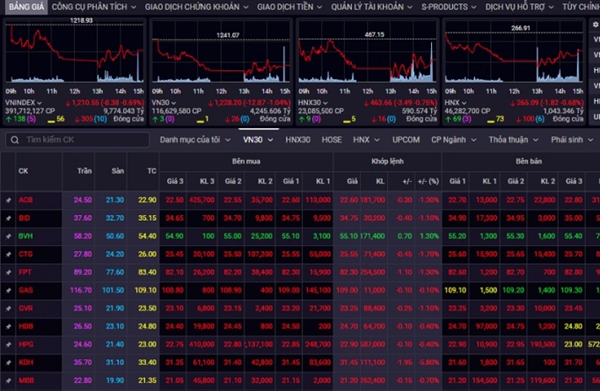Image resolution: width=600 pixels, height=391 pixels.
Task: Select BVH ticker symbol
Action: [26, 236]
